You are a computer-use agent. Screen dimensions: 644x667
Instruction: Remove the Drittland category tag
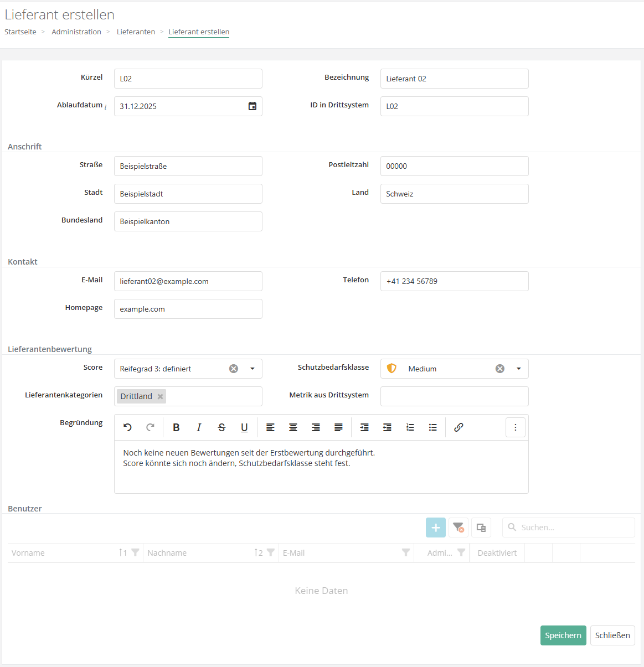pos(160,396)
